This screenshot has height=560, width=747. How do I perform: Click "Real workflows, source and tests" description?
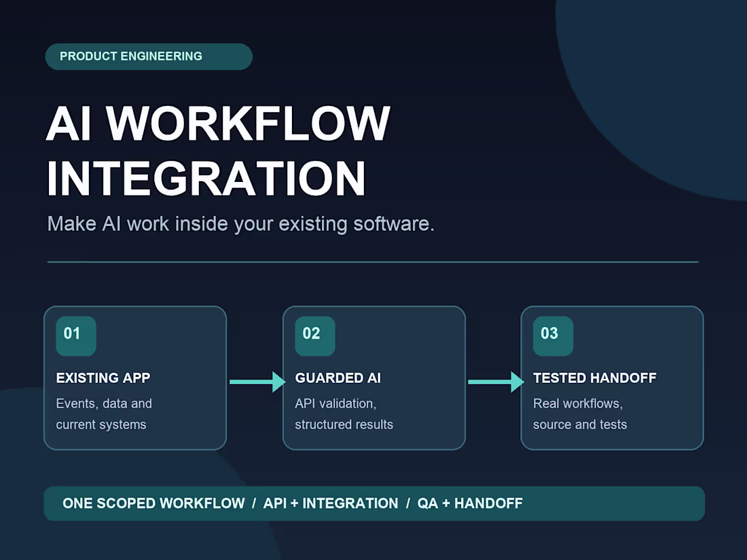[x=580, y=414]
